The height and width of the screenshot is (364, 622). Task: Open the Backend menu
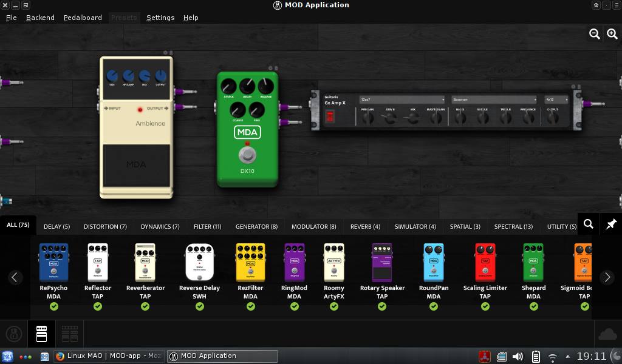(x=40, y=18)
